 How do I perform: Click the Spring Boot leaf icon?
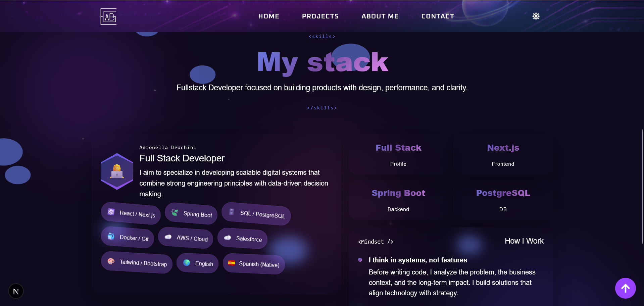coord(175,212)
